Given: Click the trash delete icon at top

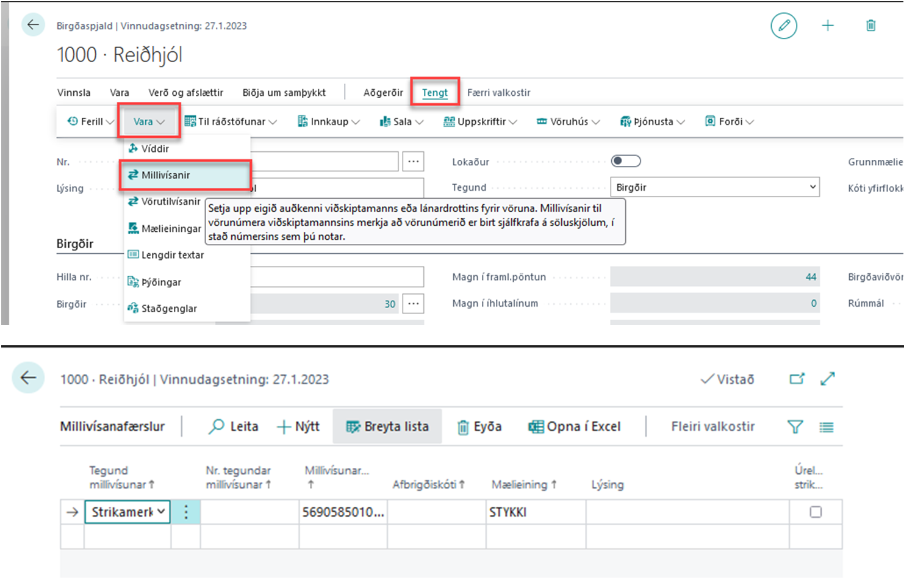Looking at the screenshot, I should click(870, 26).
